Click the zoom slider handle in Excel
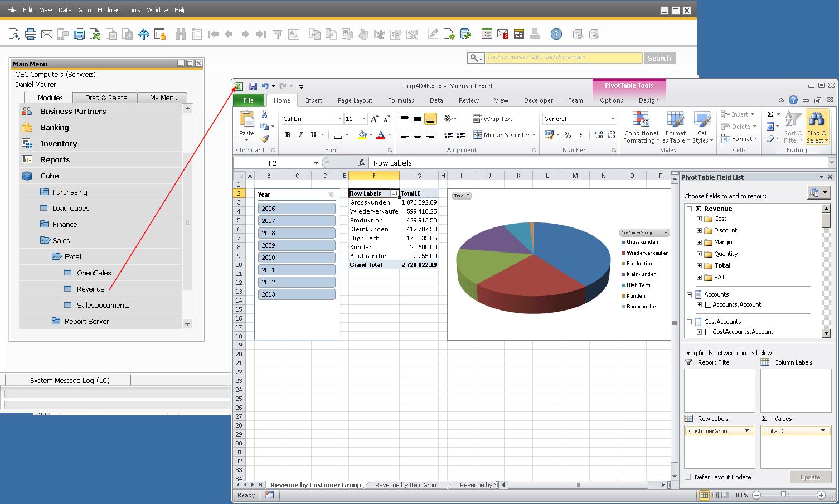Viewport: 839px width, 504px height. click(784, 495)
